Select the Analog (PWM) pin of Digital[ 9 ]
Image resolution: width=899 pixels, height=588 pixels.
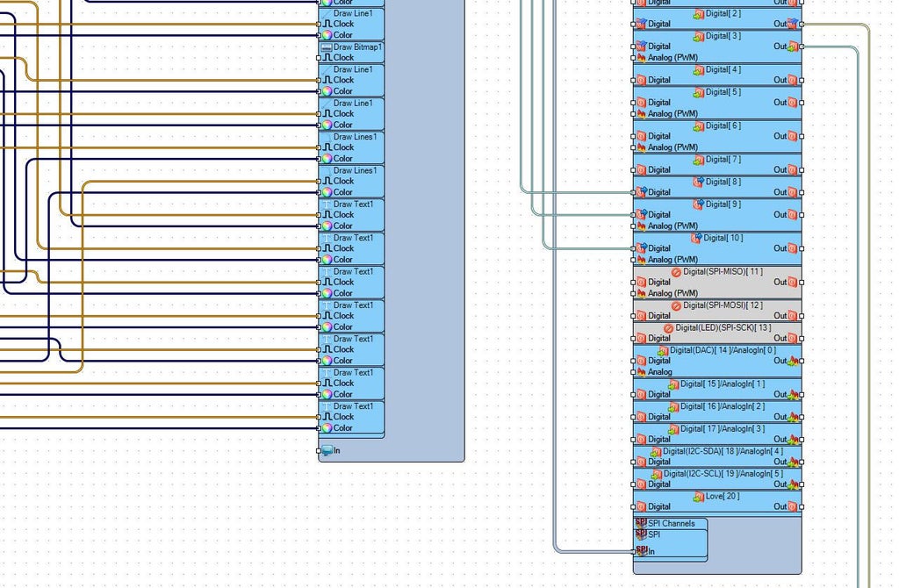666,226
